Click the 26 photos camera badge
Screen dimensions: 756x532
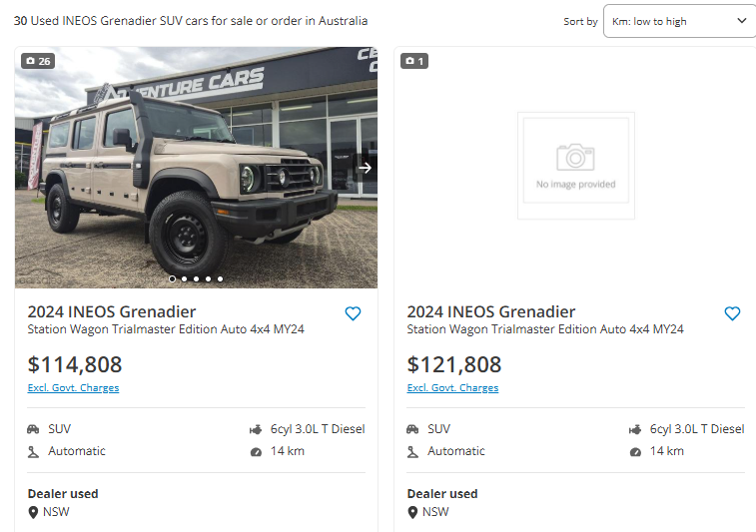[x=38, y=61]
